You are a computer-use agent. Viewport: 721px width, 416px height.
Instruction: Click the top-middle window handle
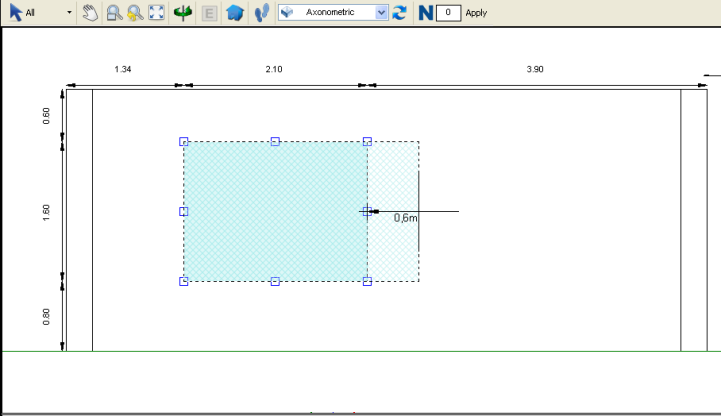275,142
